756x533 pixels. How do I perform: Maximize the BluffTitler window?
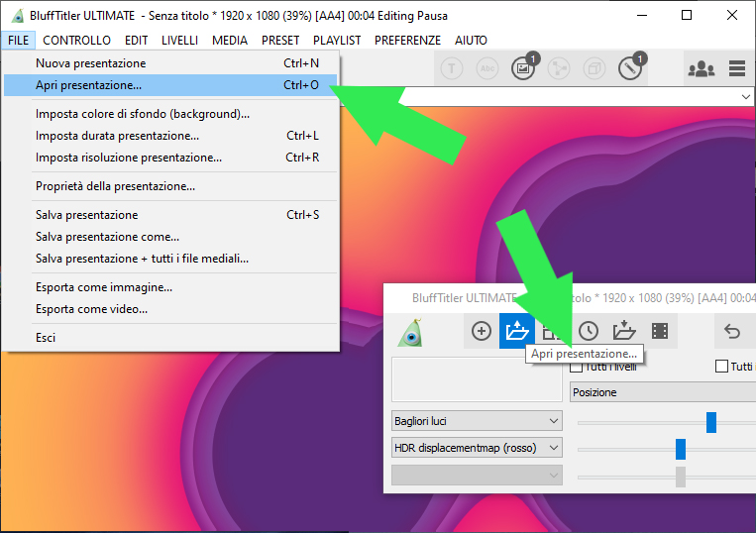687,16
